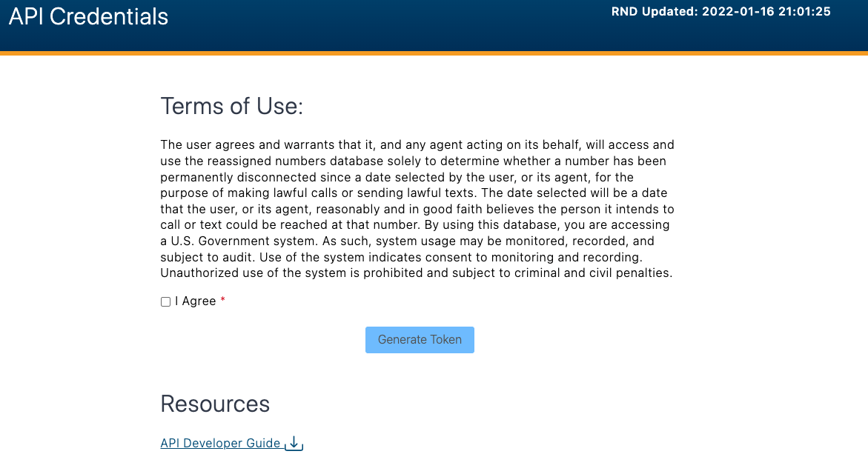868x474 pixels.
Task: Click the Resources heading
Action: click(215, 404)
